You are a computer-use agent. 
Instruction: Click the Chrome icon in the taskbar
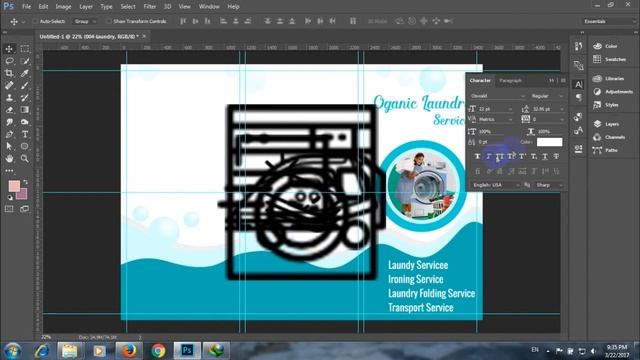158,351
